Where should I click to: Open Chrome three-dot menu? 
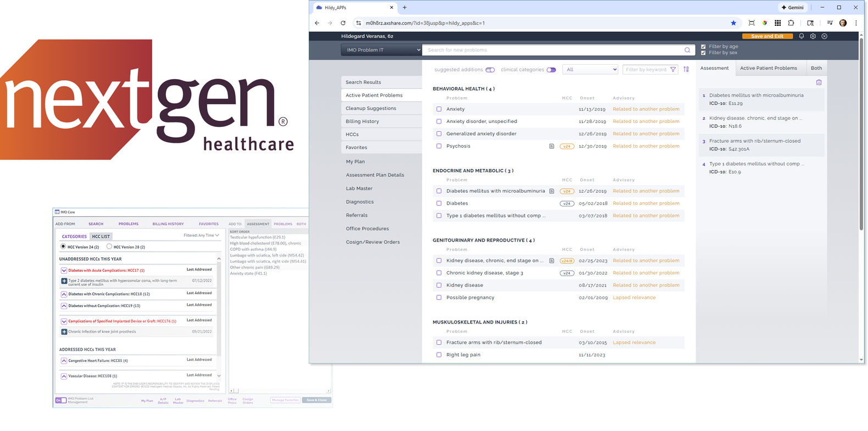point(856,23)
